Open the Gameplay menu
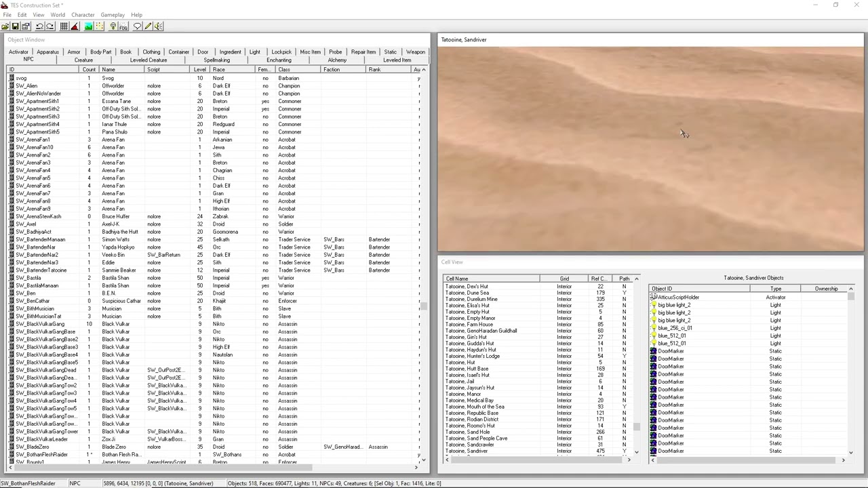868x488 pixels. [x=113, y=15]
